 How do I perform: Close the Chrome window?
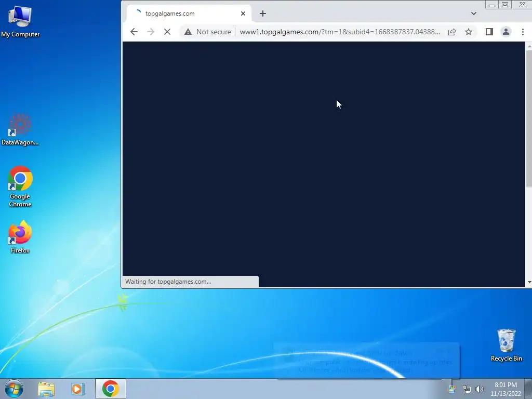click(x=522, y=5)
